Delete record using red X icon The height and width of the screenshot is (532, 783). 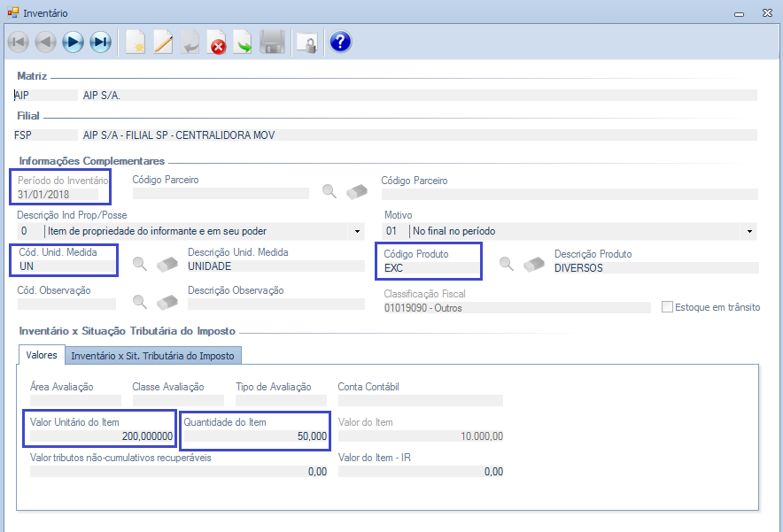pyautogui.click(x=217, y=42)
